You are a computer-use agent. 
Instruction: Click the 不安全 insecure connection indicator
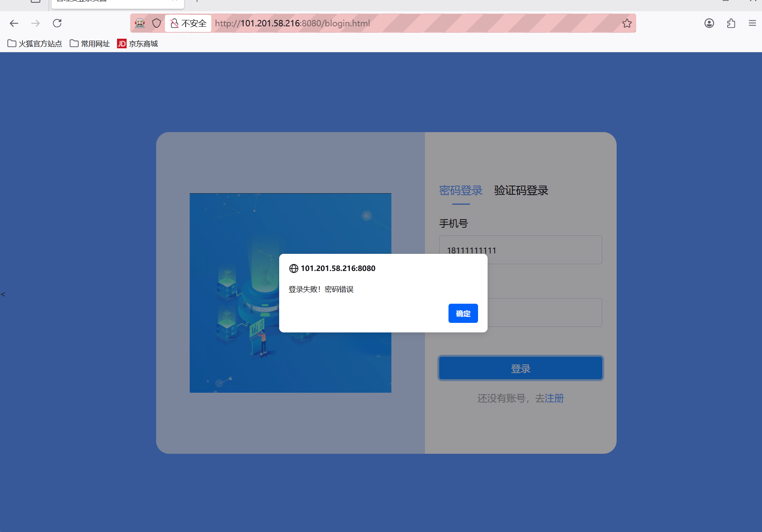(x=188, y=23)
